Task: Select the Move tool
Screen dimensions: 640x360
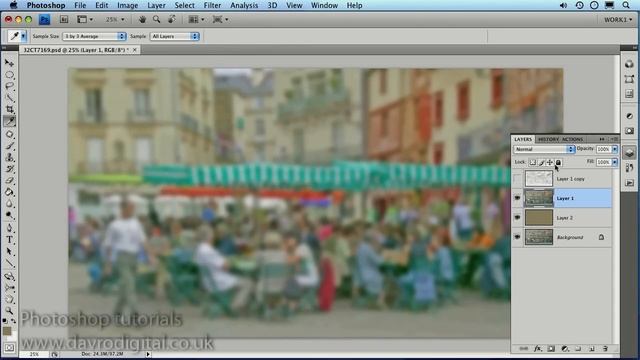Action: pos(9,63)
